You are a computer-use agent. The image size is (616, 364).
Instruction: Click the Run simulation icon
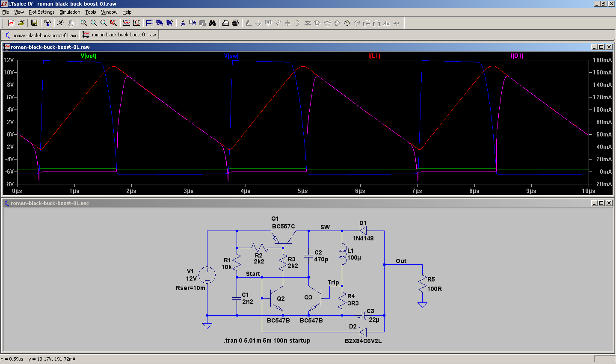click(61, 23)
